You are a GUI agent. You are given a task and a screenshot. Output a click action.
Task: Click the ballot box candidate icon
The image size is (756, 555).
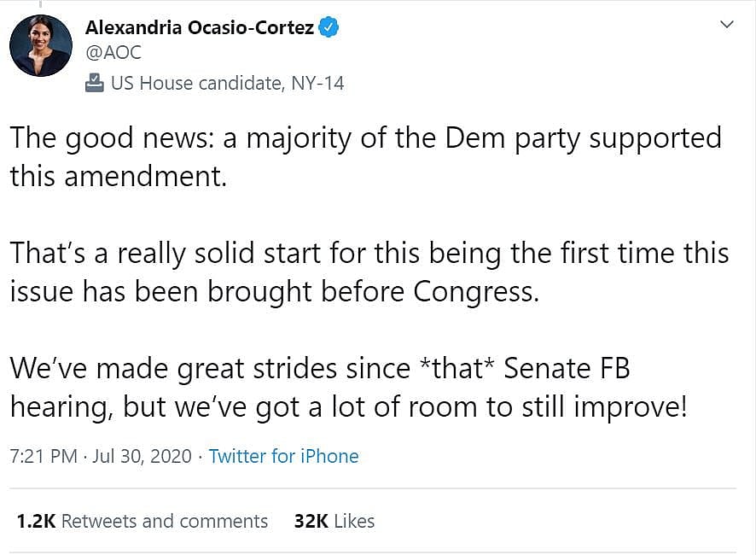coord(93,83)
